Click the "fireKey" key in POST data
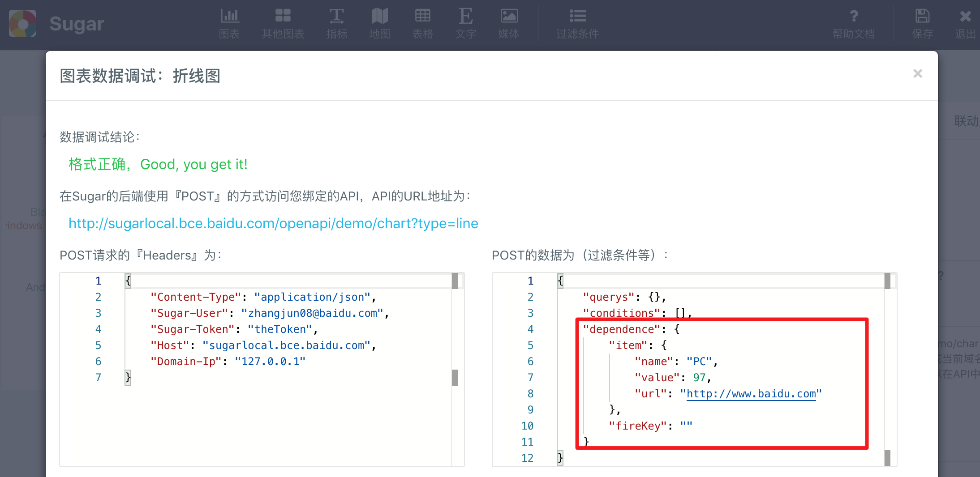This screenshot has height=477, width=980. 638,426
